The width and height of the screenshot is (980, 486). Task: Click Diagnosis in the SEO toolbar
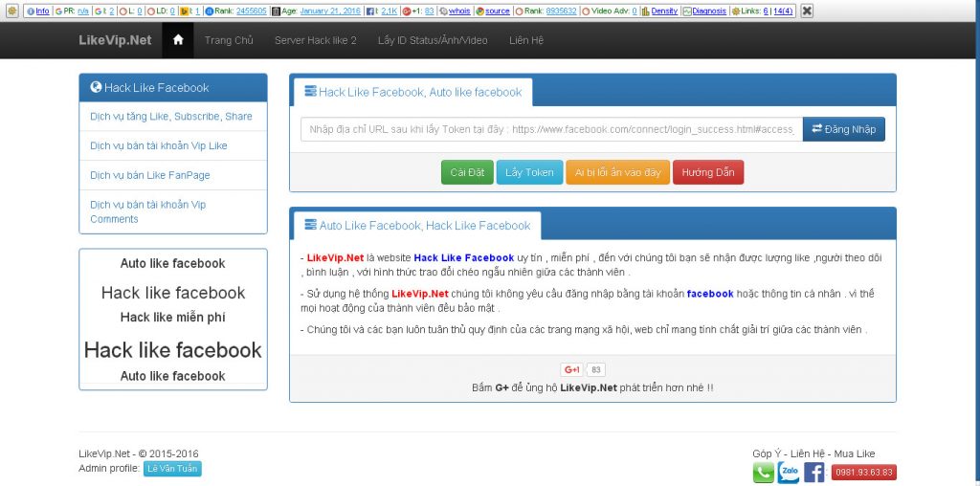[708, 11]
